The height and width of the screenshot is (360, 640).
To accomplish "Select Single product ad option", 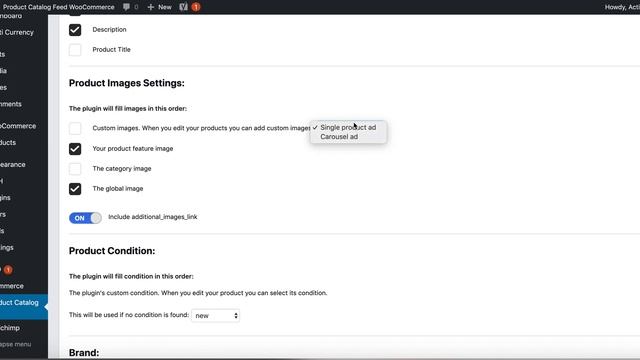I will point(348,127).
